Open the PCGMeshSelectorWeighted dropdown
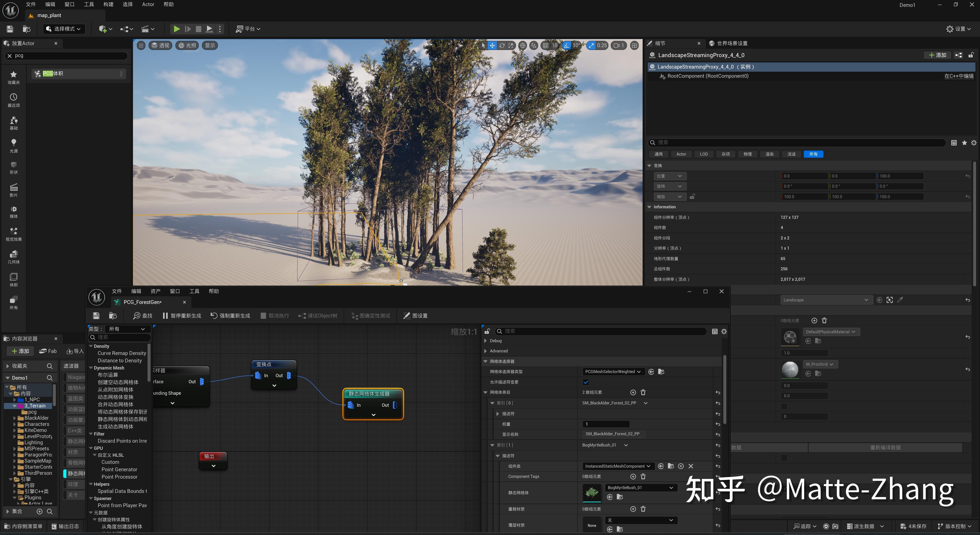980x535 pixels. [613, 372]
